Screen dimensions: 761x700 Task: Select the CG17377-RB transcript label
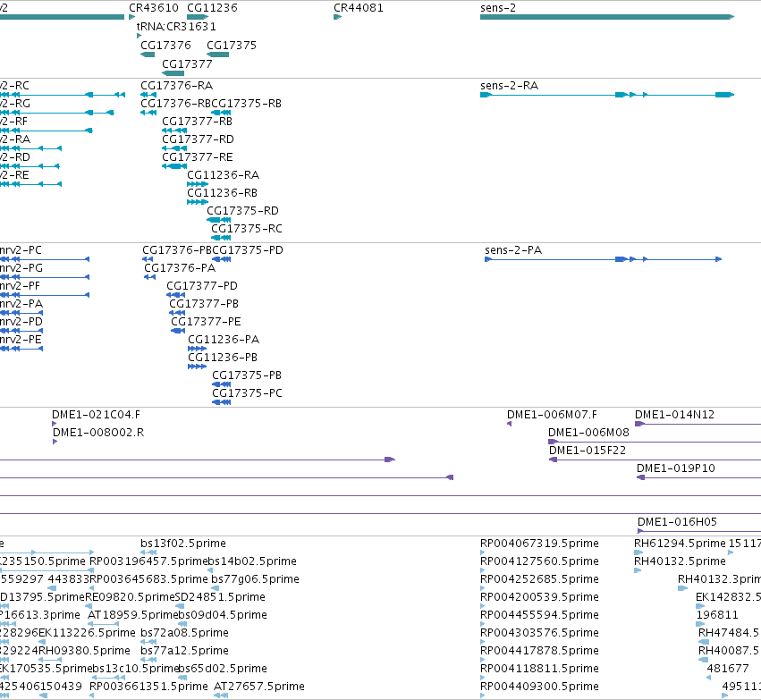point(197,122)
